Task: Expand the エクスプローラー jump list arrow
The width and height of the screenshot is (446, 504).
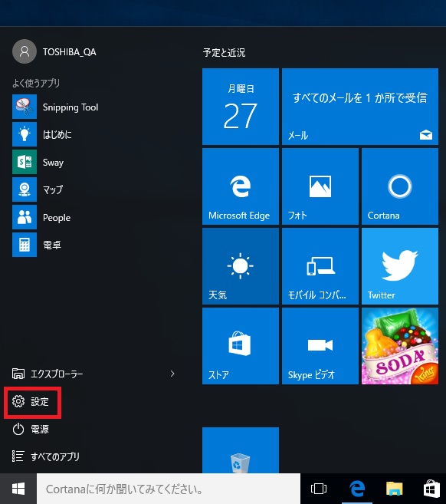Action: pyautogui.click(x=172, y=374)
